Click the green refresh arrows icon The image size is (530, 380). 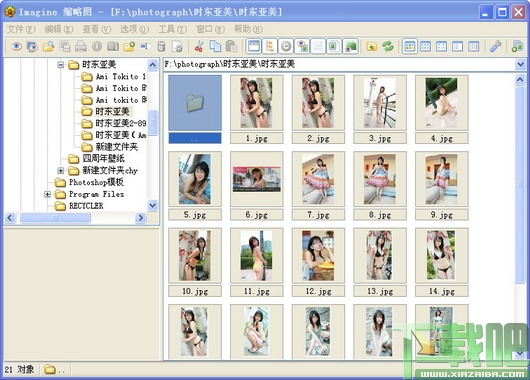point(388,46)
